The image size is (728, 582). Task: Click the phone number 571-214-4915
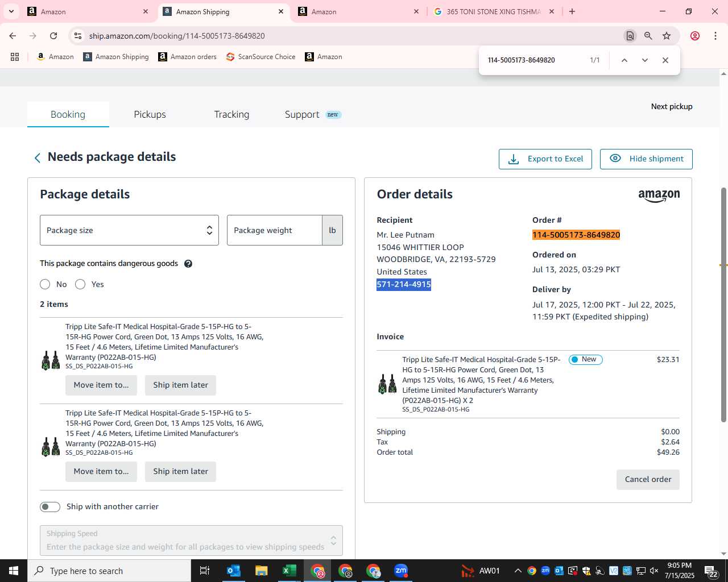pos(404,284)
